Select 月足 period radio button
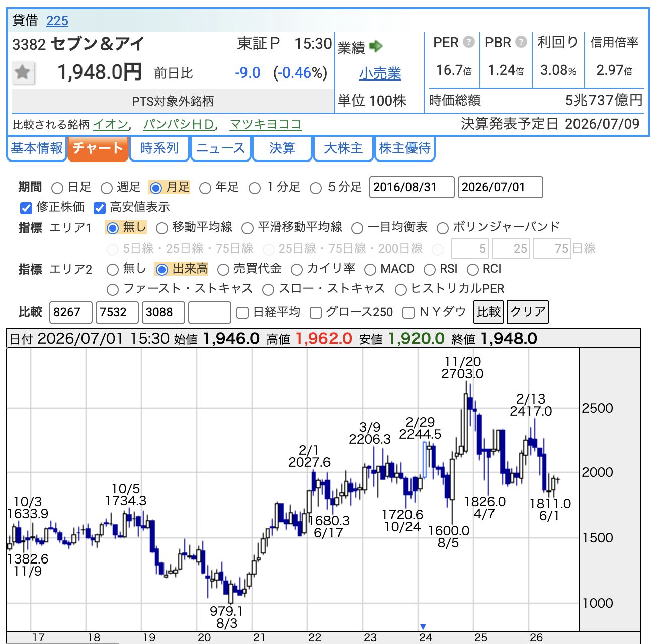 [156, 188]
